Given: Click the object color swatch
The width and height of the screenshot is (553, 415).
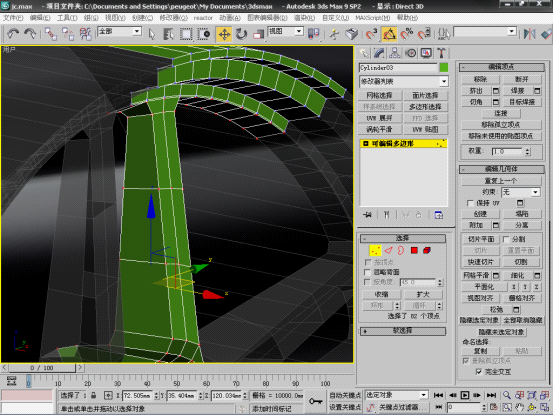Looking at the screenshot, I should point(444,67).
